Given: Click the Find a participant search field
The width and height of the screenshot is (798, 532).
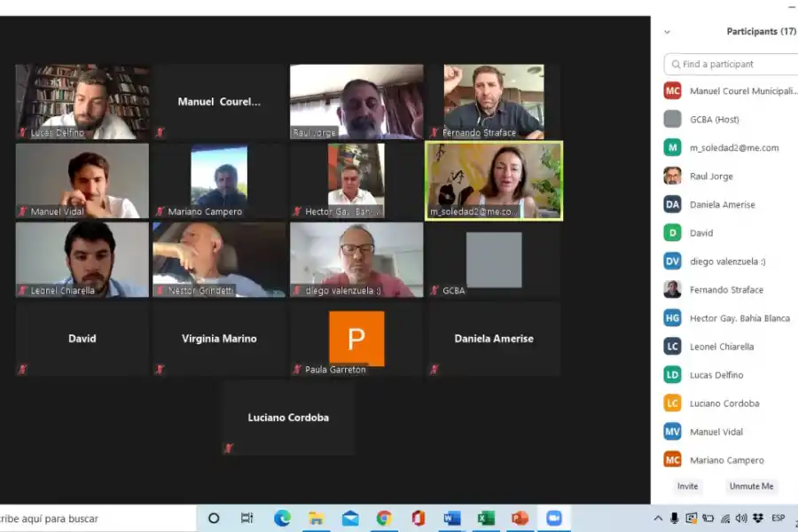Looking at the screenshot, I should (x=736, y=64).
